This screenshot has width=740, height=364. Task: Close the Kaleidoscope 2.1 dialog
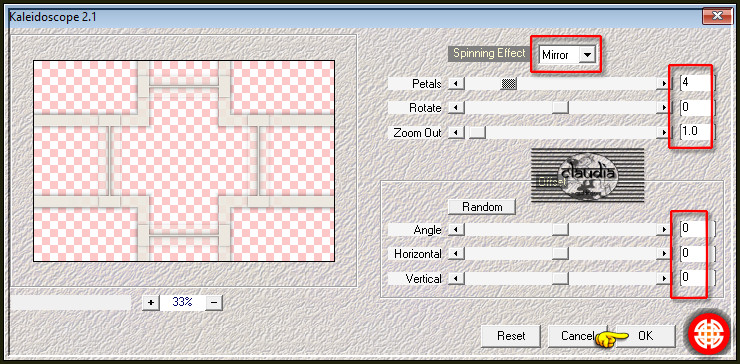[x=717, y=16]
